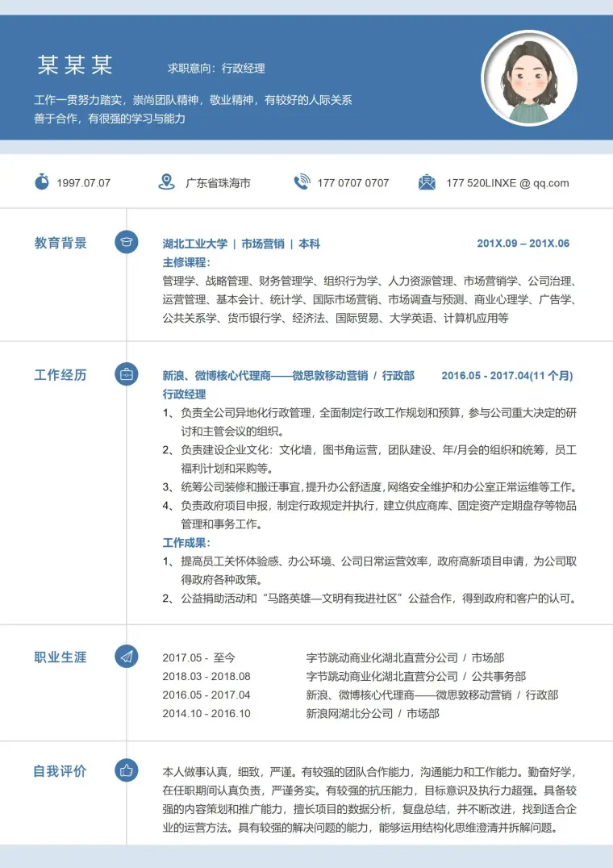Click the 主修课程: label

point(186,262)
